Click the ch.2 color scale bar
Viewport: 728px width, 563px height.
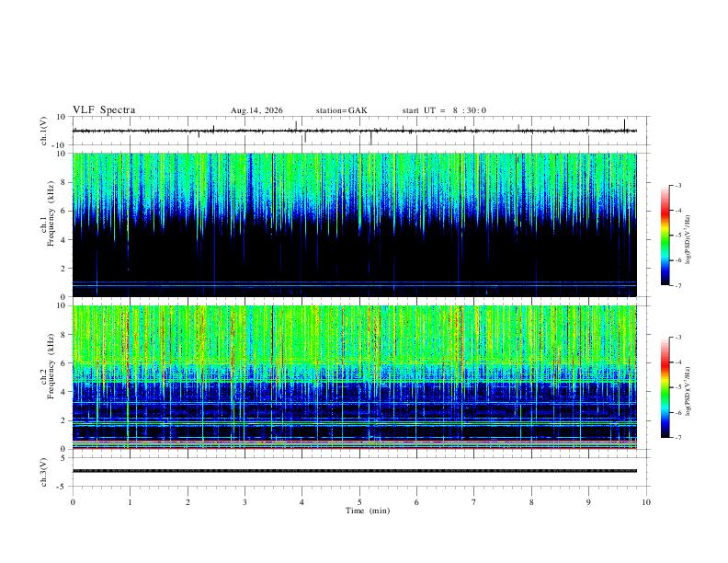coord(665,387)
